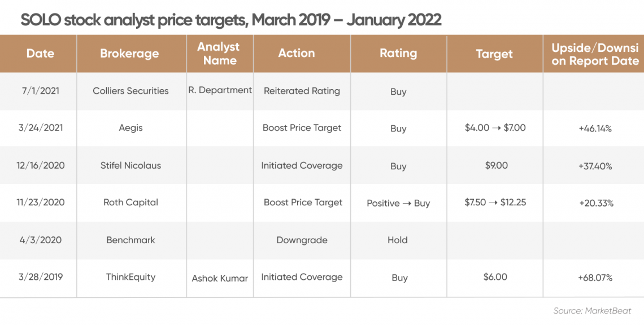Click the 12/16/2020 date cell

tap(40, 165)
